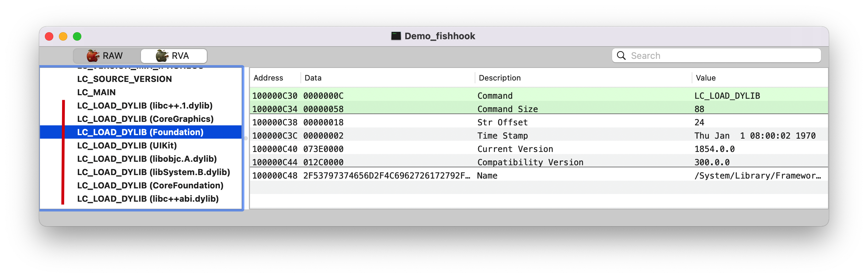The width and height of the screenshot is (868, 278).
Task: Switch to the RVA view tab
Action: [x=174, y=56]
